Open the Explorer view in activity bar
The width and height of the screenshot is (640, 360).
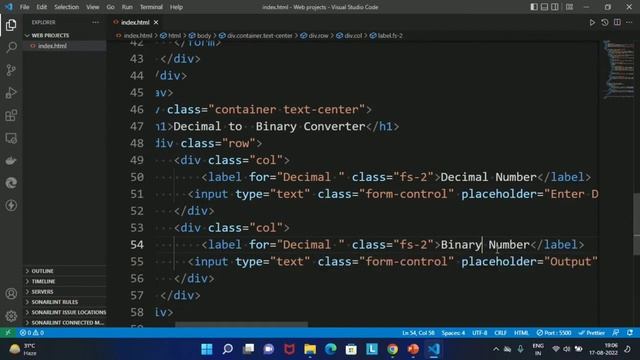[x=11, y=25]
